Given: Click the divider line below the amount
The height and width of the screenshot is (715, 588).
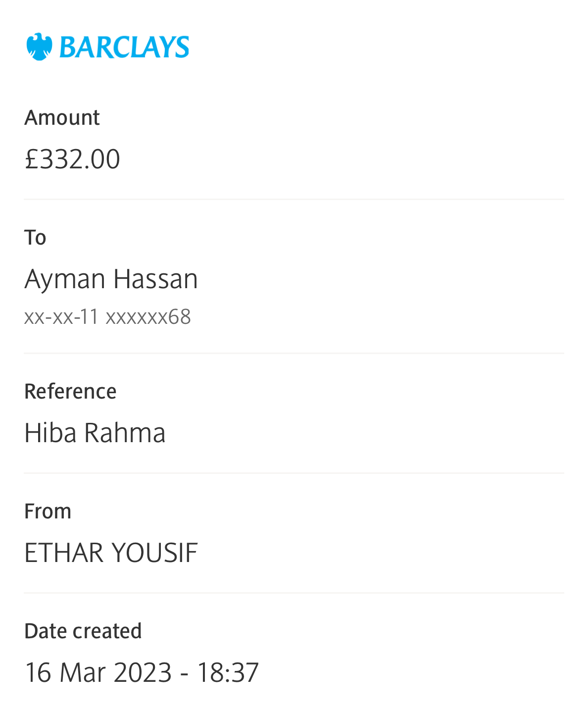Looking at the screenshot, I should (x=294, y=200).
